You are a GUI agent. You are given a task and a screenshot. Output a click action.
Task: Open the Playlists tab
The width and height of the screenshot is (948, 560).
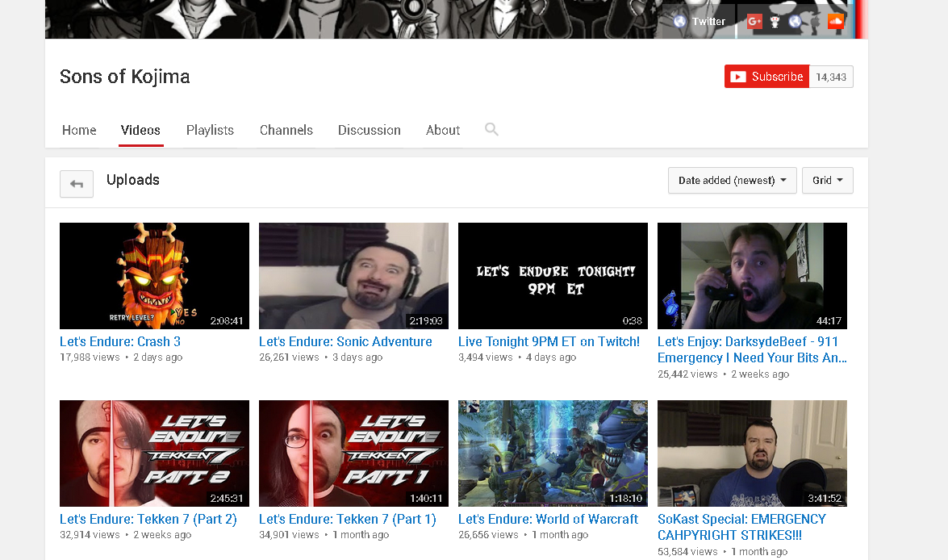point(210,130)
